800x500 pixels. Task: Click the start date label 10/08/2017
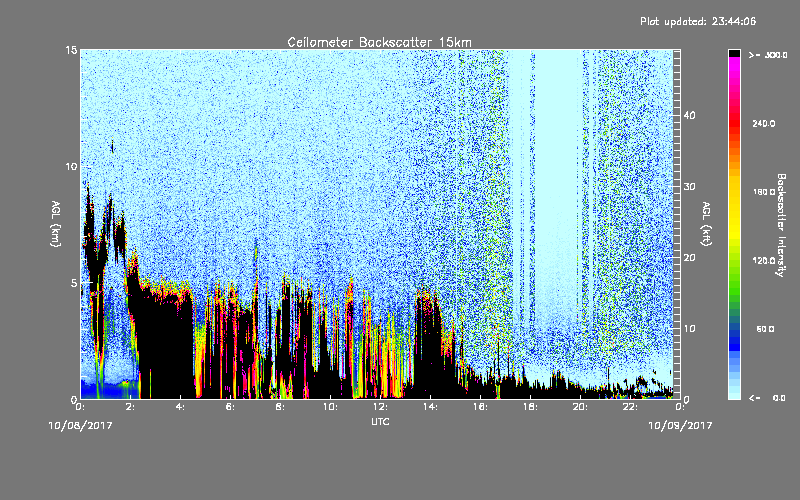(x=80, y=425)
